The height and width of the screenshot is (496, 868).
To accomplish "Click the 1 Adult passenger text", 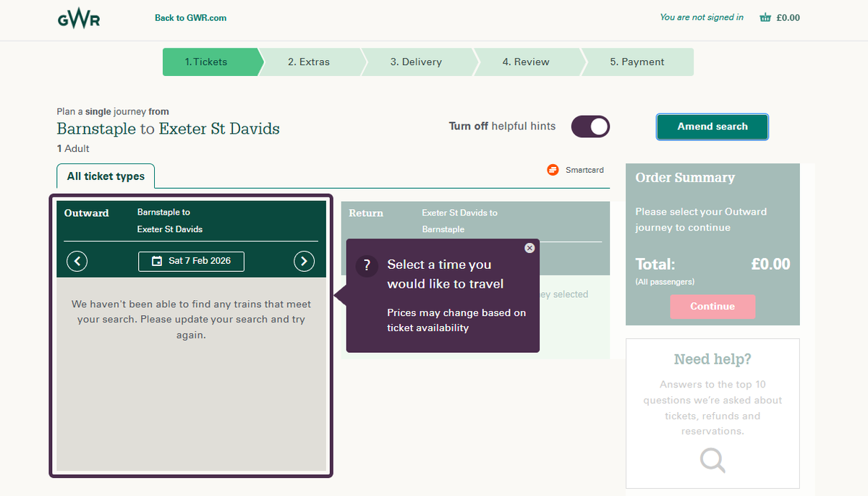I will click(x=73, y=149).
